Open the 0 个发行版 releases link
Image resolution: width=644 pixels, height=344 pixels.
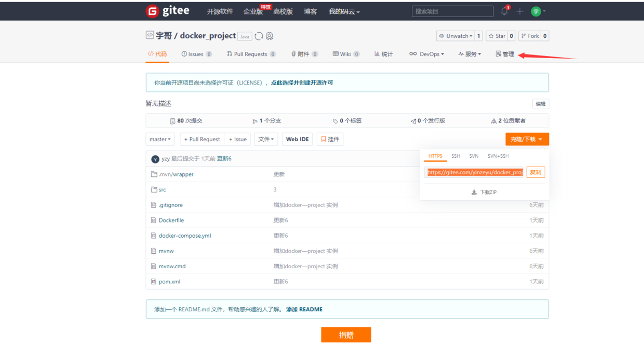coord(427,121)
